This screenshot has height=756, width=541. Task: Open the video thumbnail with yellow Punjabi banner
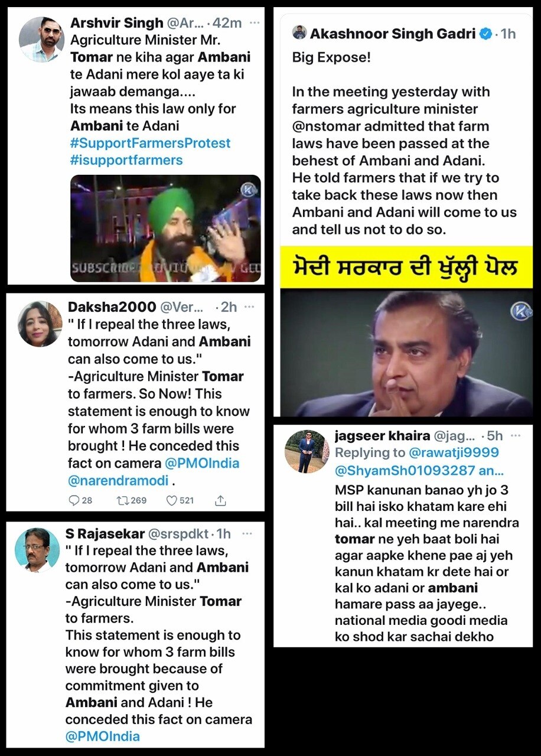pos(406,331)
